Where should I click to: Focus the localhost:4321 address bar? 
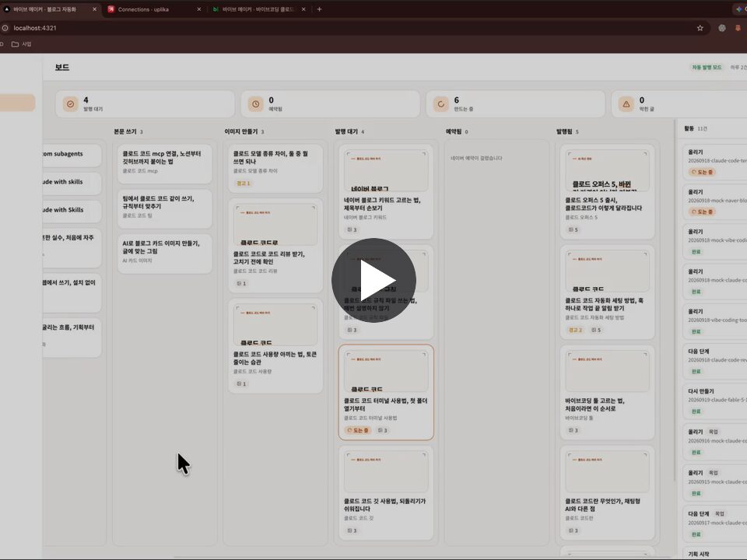(350, 28)
